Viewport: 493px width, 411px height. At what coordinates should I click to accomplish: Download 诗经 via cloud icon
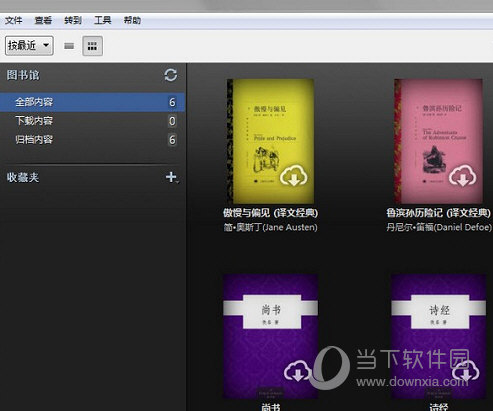coord(466,371)
